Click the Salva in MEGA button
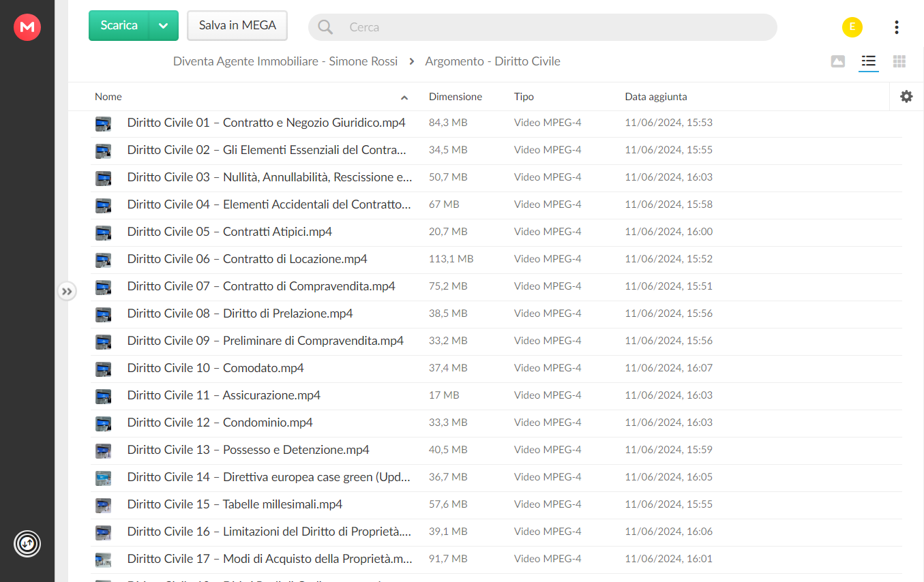 [x=237, y=26]
